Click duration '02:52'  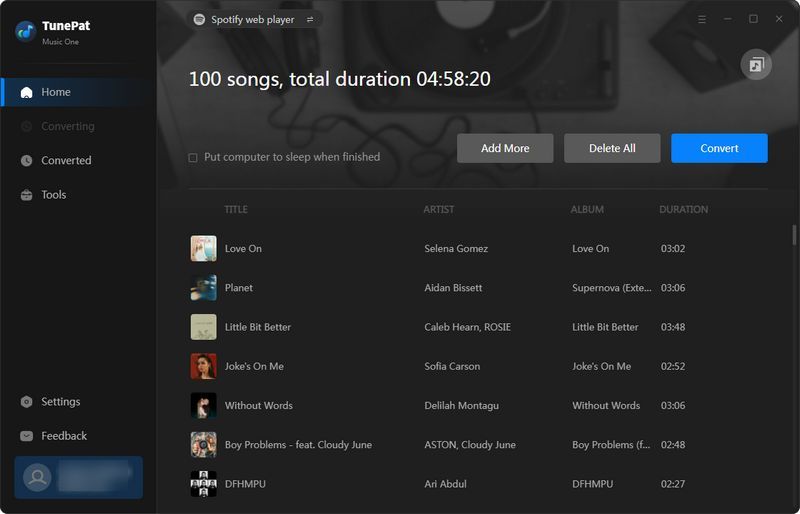[673, 366]
